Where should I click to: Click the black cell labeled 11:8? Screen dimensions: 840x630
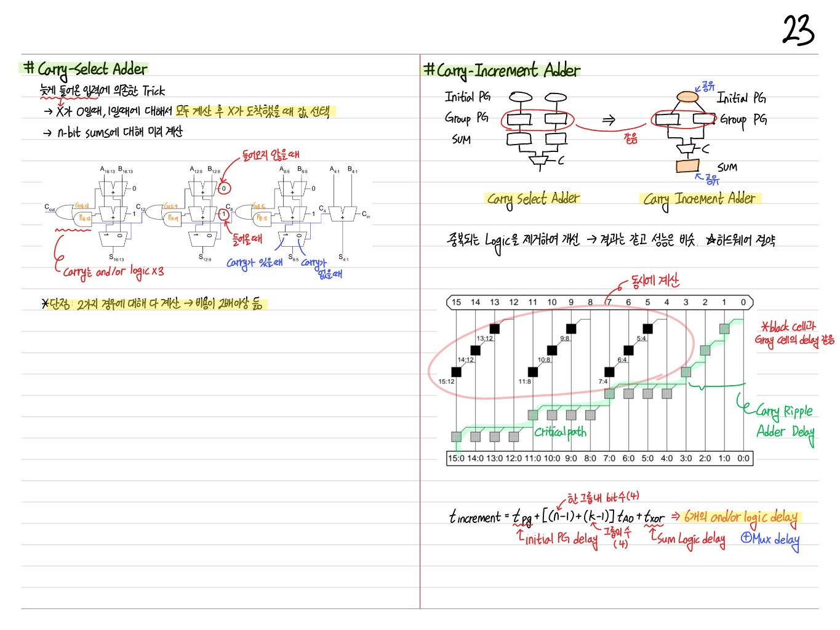coord(532,372)
